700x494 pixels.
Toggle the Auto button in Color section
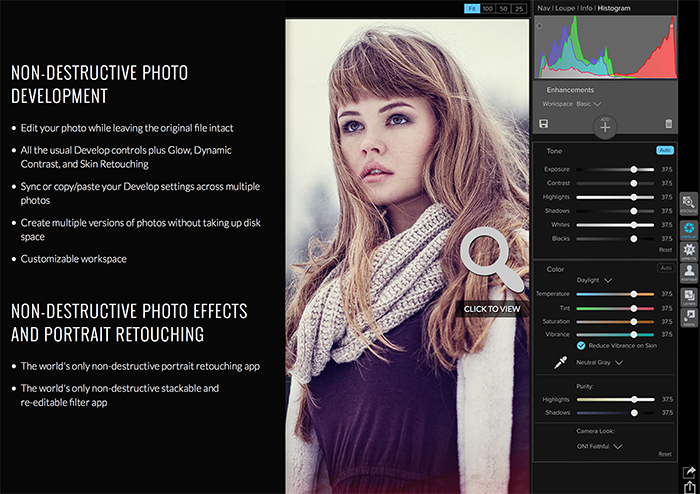click(664, 268)
